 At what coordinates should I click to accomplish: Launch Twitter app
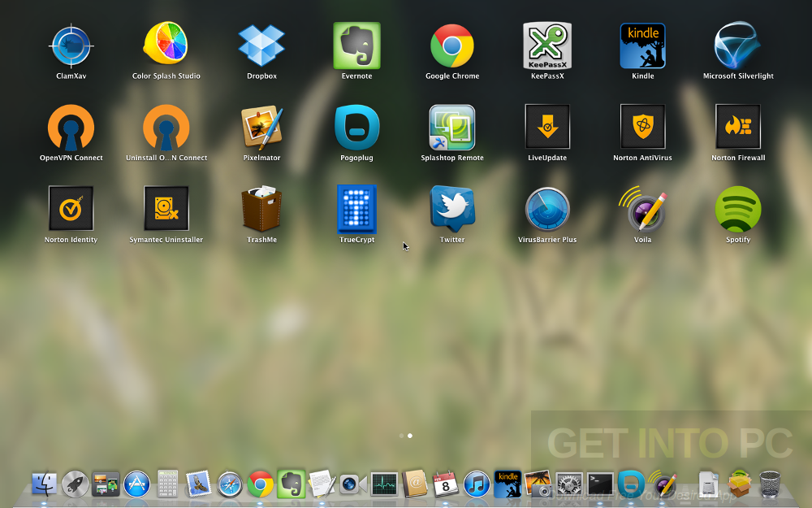point(452,208)
